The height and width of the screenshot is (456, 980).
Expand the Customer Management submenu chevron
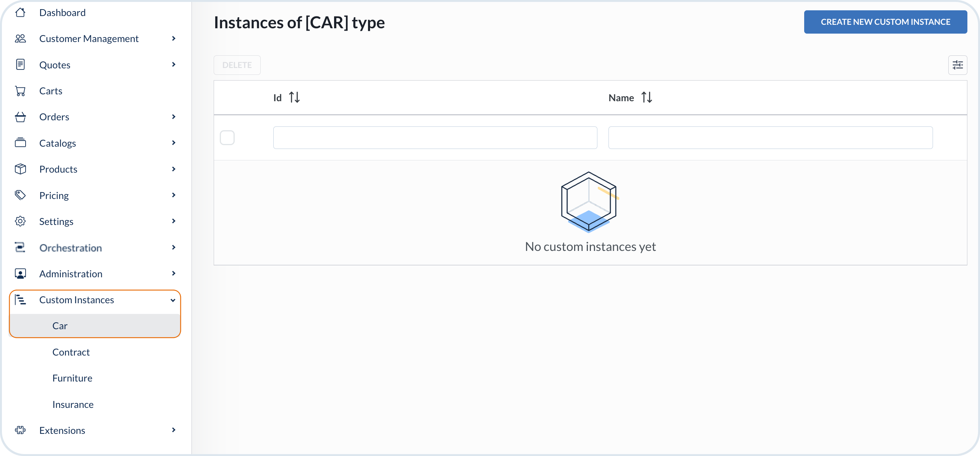(174, 39)
